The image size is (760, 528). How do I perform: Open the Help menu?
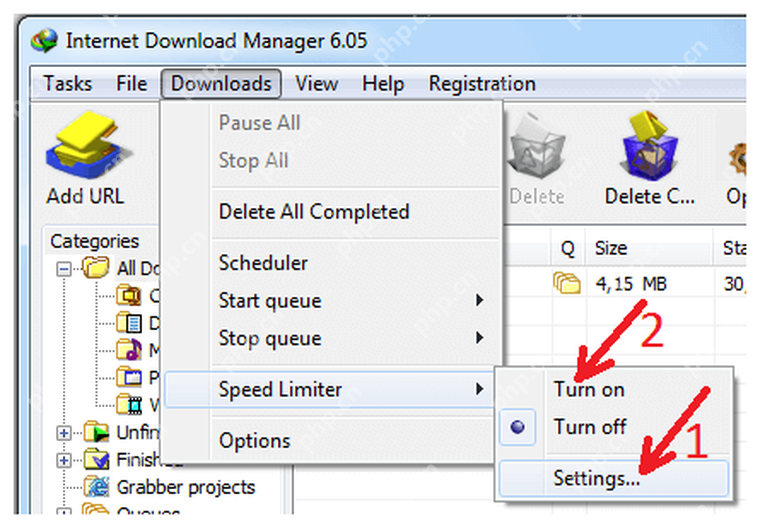tap(383, 84)
